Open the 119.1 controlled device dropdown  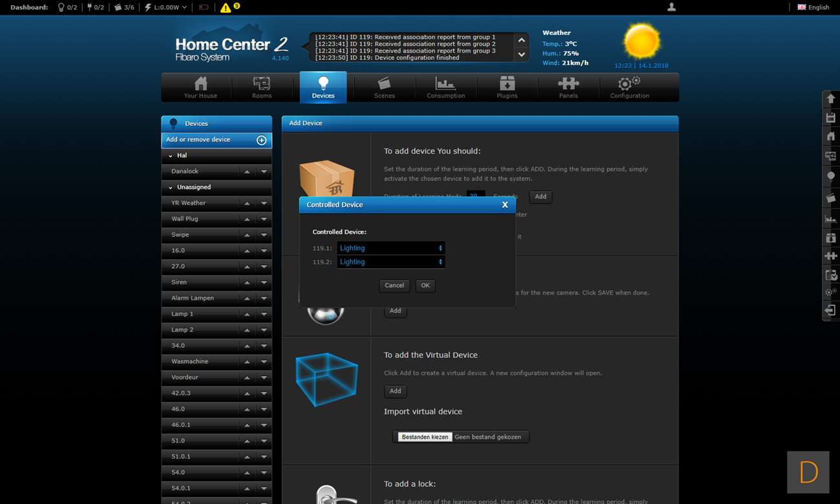[391, 248]
